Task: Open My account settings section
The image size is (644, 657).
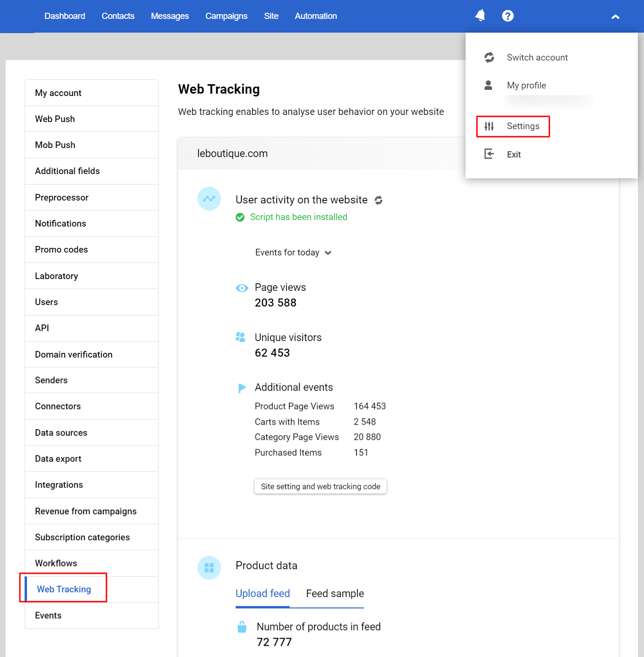Action: [92, 93]
